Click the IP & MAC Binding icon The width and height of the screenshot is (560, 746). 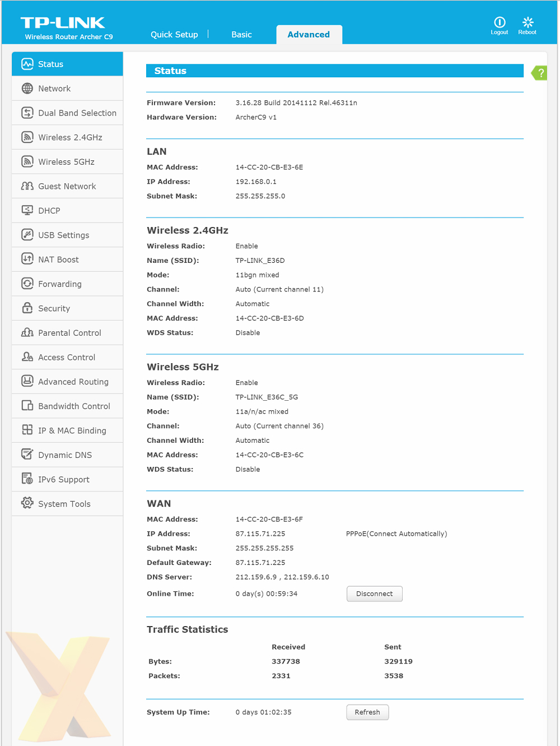(x=27, y=430)
